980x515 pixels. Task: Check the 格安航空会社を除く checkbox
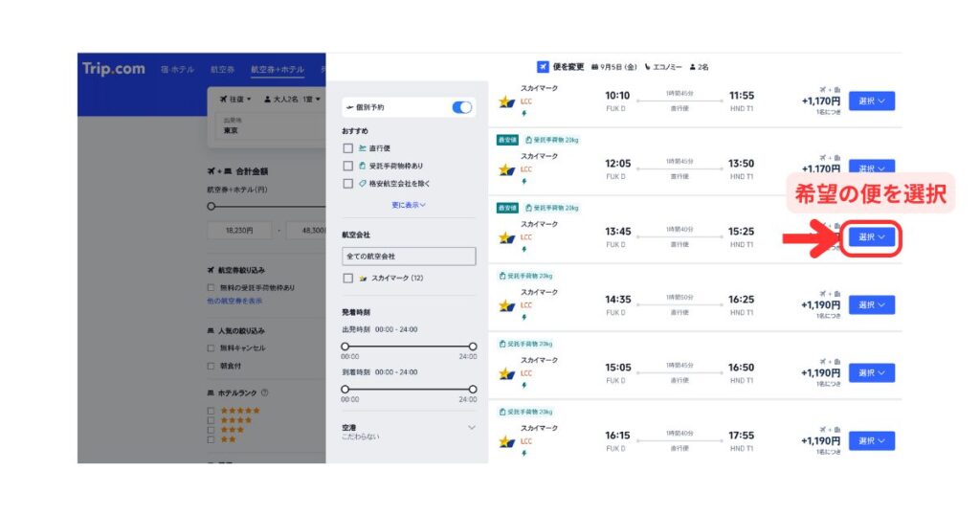[348, 184]
